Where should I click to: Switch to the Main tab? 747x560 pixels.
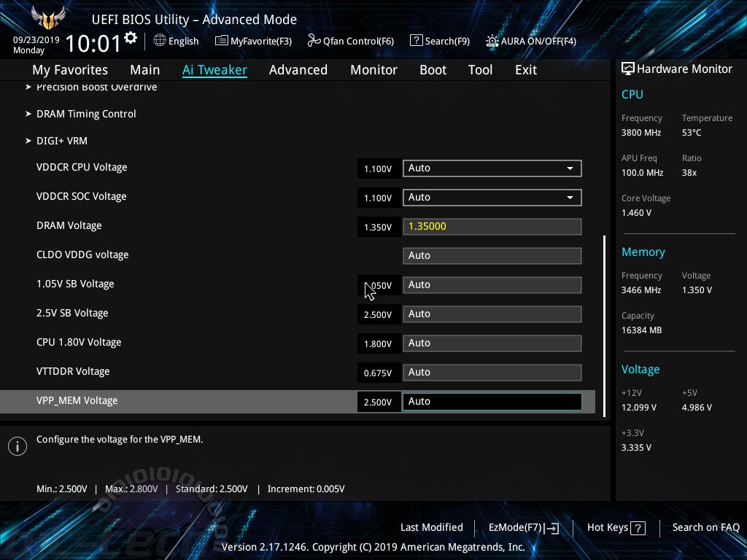145,70
